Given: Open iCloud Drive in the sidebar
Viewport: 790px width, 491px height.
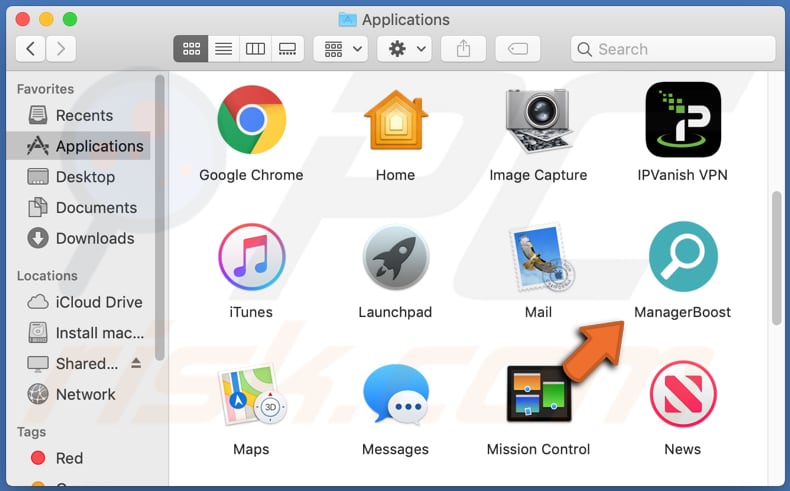Looking at the screenshot, I should coord(78,302).
